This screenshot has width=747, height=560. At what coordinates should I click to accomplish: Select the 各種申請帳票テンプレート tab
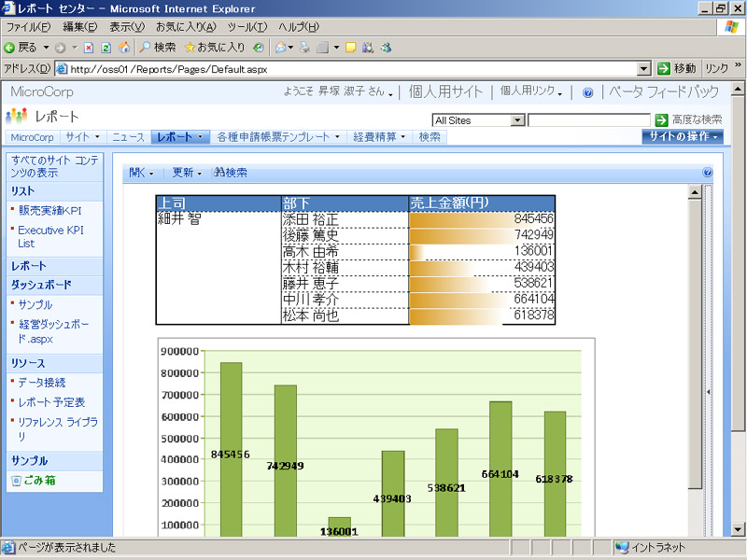(x=278, y=137)
